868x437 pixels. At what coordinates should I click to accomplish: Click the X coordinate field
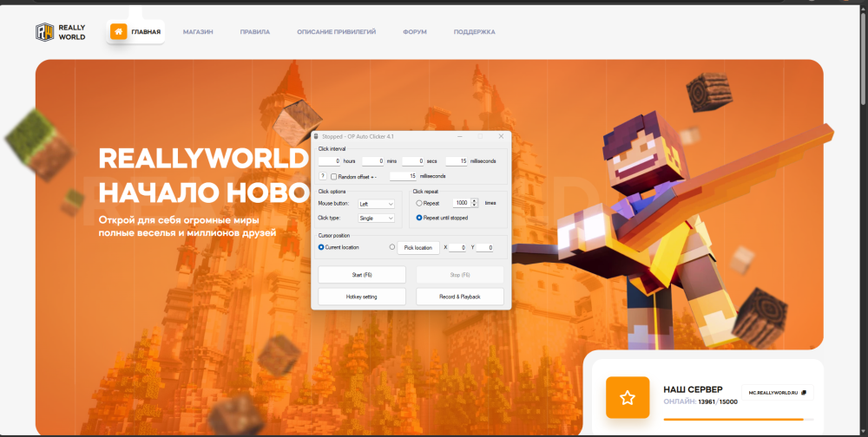click(x=457, y=248)
